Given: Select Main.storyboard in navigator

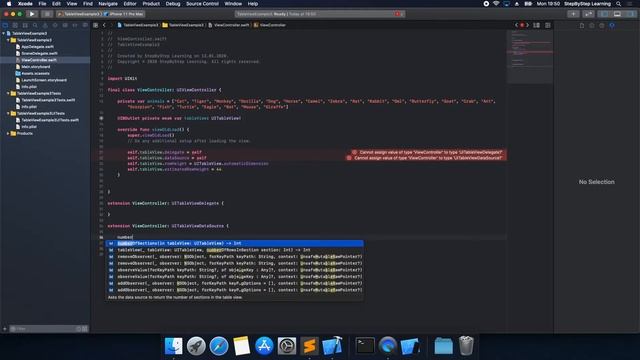Looking at the screenshot, I should [x=36, y=67].
